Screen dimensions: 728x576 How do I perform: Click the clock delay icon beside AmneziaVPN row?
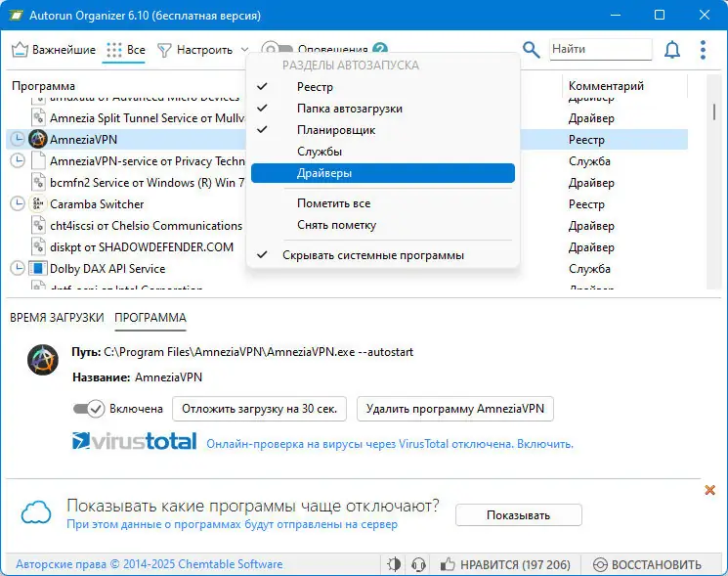click(18, 139)
